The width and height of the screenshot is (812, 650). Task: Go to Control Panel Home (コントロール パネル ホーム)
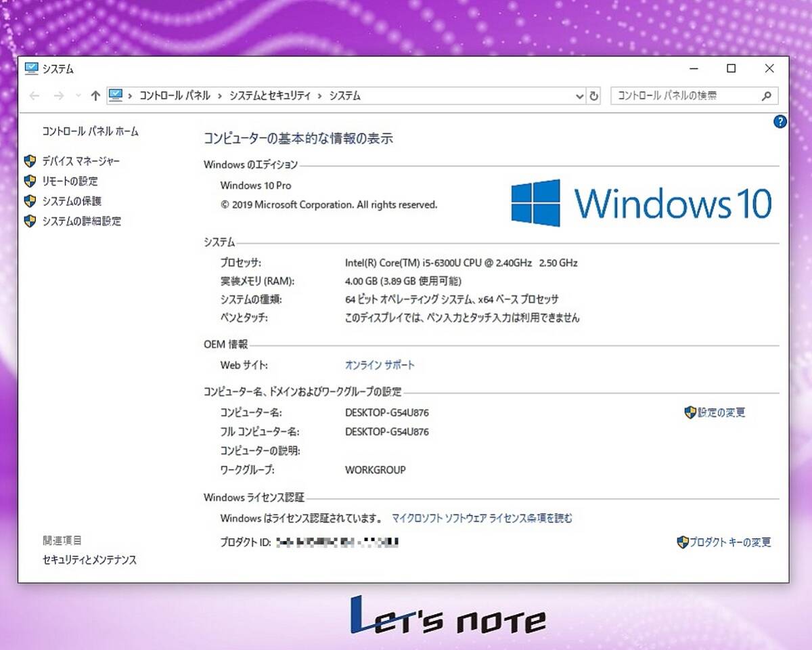pyautogui.click(x=90, y=131)
